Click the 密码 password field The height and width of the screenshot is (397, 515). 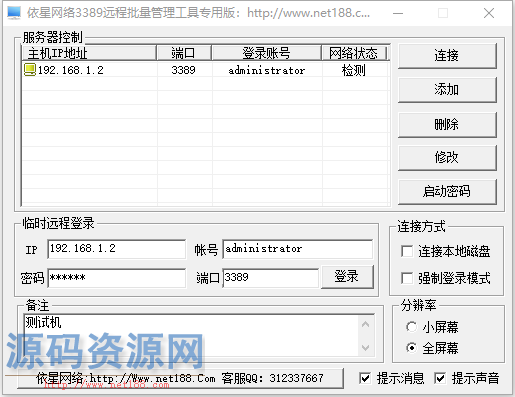point(117,278)
